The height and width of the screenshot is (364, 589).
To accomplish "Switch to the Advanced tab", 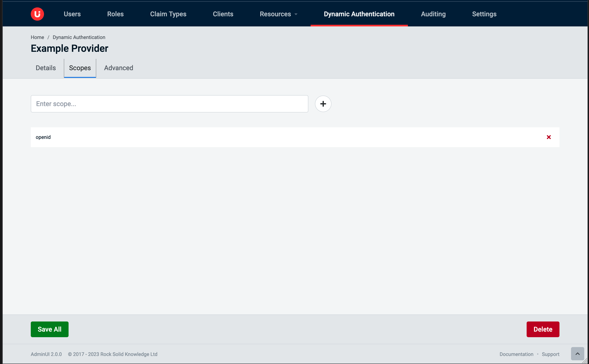I will coord(119,68).
